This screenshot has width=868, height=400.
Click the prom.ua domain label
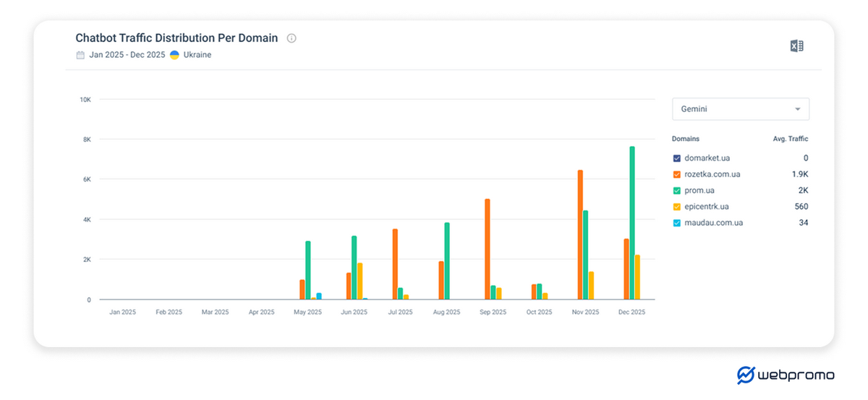pyautogui.click(x=699, y=191)
